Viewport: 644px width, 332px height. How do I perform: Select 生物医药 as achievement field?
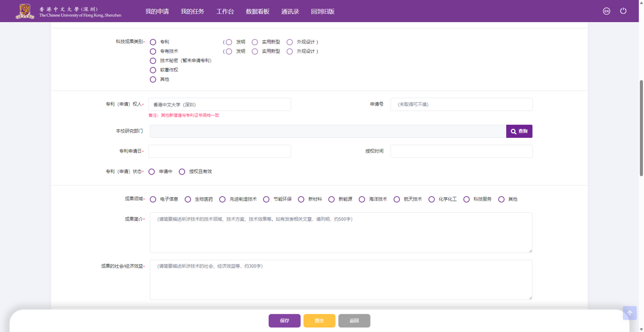pyautogui.click(x=188, y=200)
